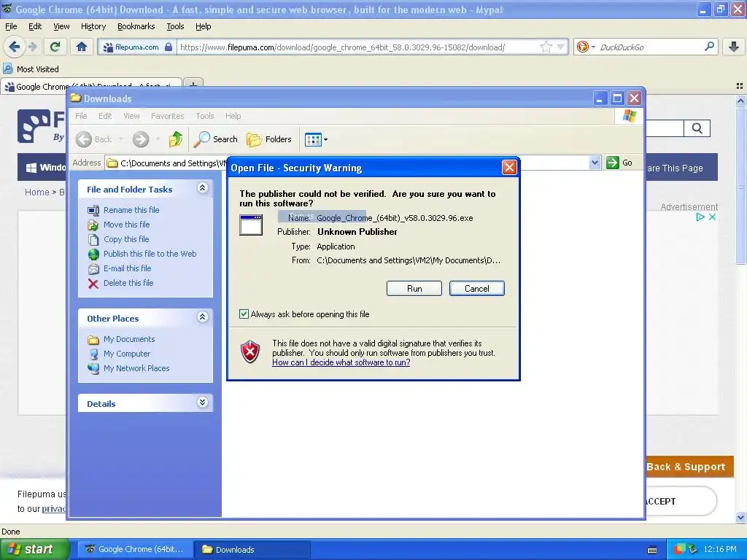Viewport: 747px width, 560px height.
Task: Open the Favorites menu in Downloads window
Action: [167, 116]
